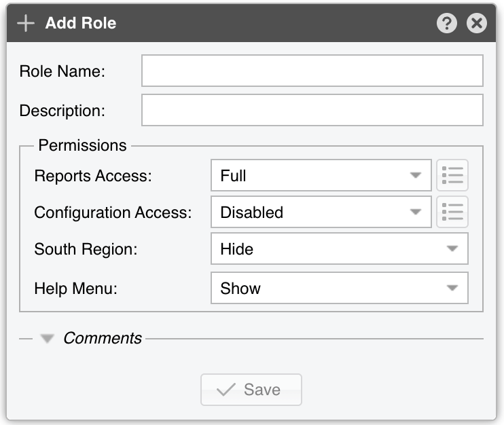
Task: Click the Help Menu dropdown arrow
Action: tap(452, 288)
